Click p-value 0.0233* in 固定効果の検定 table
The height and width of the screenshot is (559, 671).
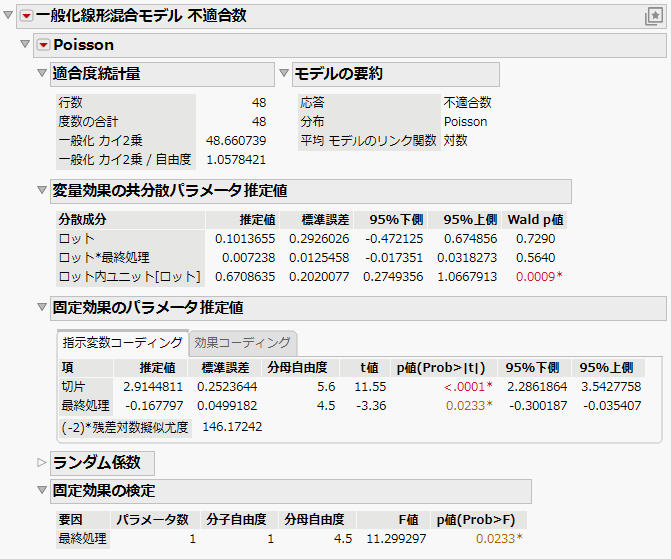(499, 538)
